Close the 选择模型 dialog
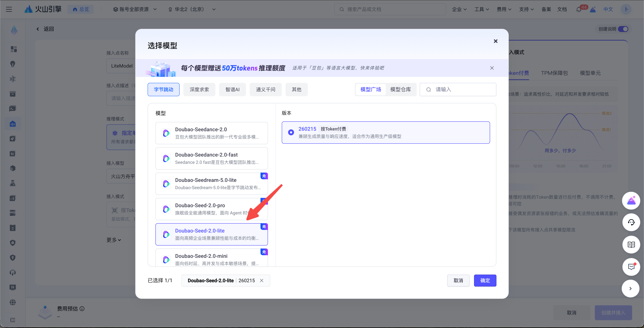The width and height of the screenshot is (644, 328). pyautogui.click(x=495, y=41)
